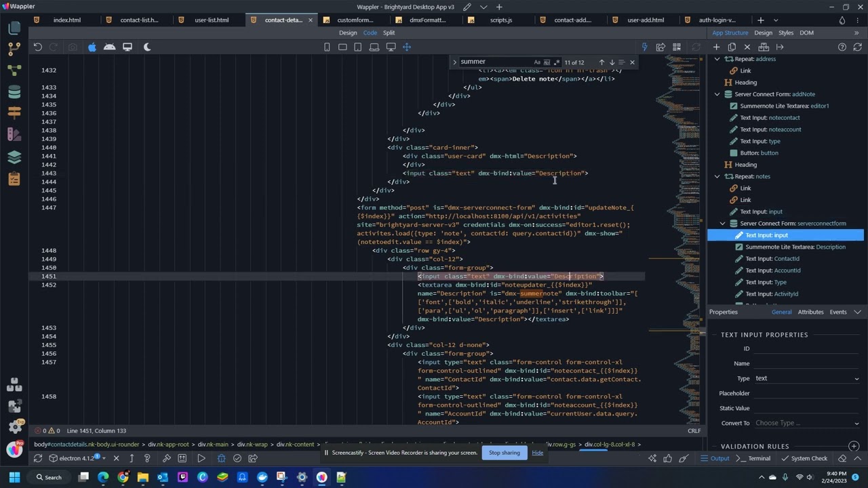
Task: Close the find widget
Action: (632, 62)
